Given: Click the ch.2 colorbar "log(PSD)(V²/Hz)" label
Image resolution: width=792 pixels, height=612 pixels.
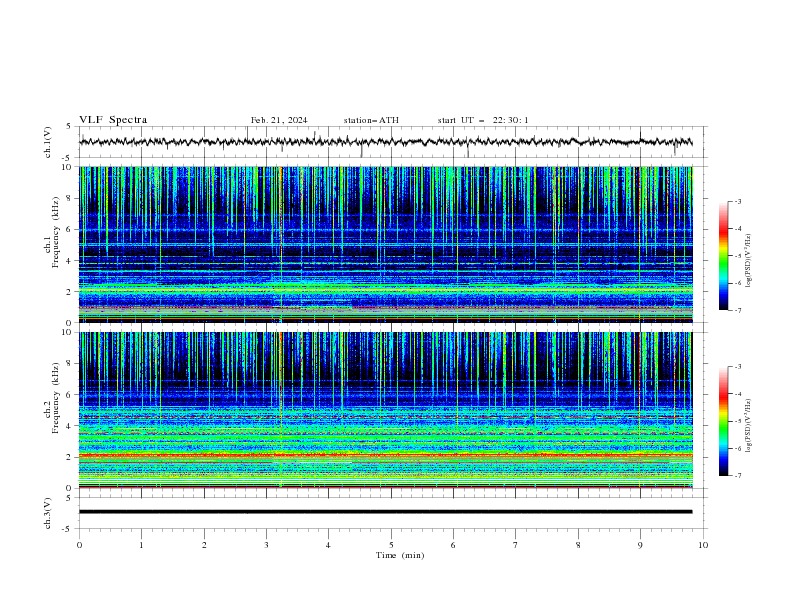Looking at the screenshot, I should coord(748,425).
